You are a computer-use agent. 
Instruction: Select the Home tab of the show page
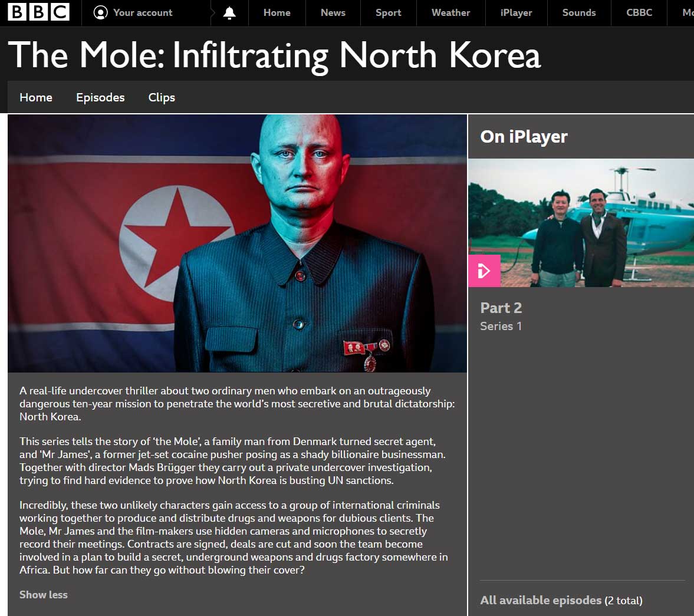coord(35,97)
